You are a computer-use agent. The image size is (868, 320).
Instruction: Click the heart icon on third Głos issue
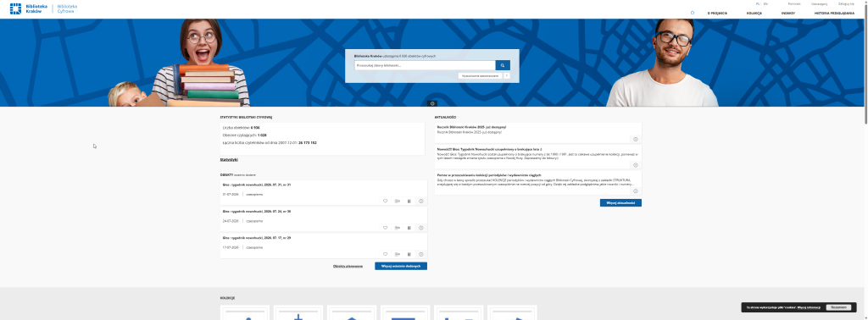point(386,254)
